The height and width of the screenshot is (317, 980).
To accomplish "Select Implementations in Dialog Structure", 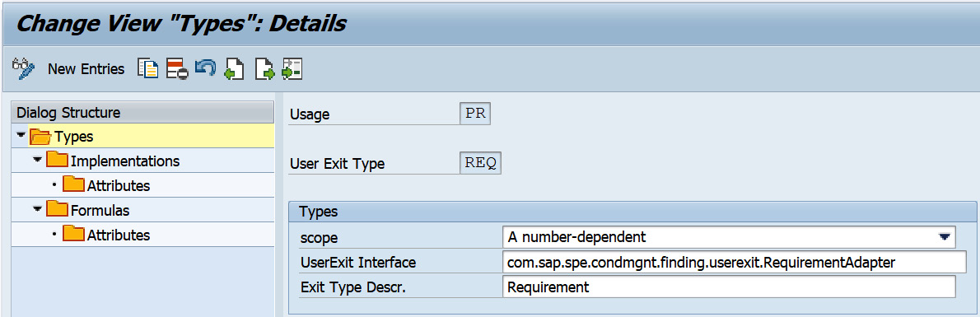I will pyautogui.click(x=125, y=161).
